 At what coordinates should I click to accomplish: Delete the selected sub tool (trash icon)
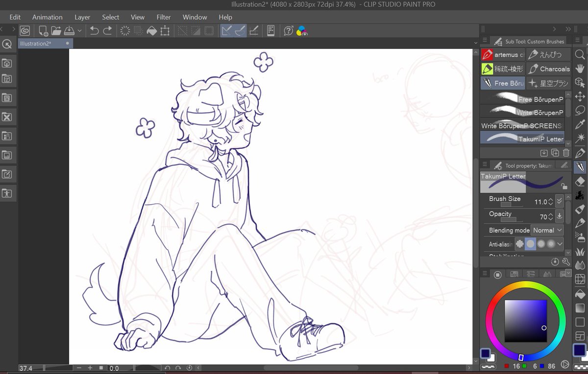[566, 153]
